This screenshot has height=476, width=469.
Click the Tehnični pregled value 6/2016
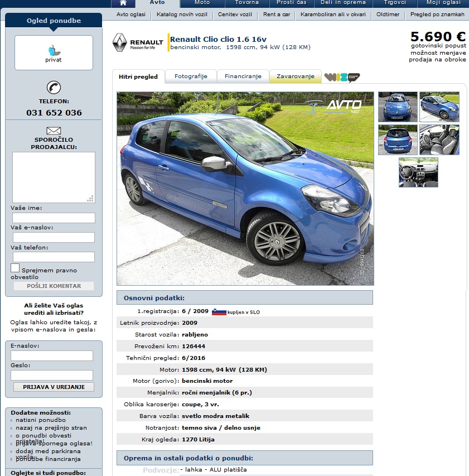click(194, 358)
